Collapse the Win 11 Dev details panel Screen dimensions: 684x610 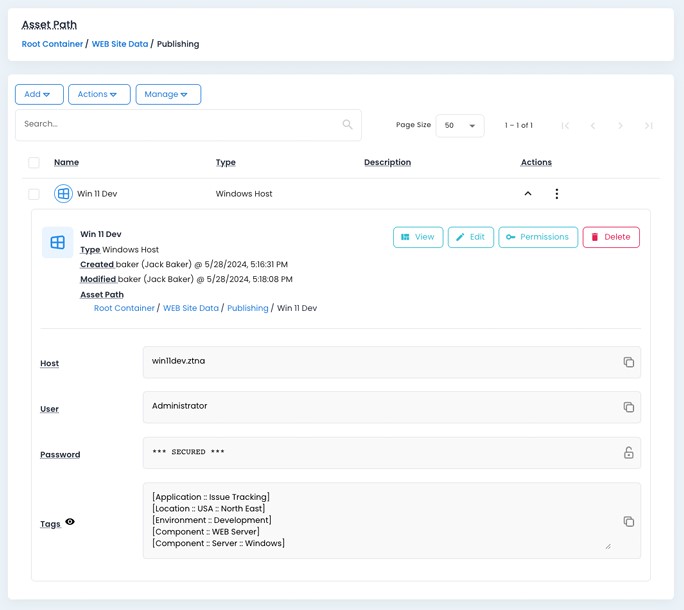coord(528,194)
